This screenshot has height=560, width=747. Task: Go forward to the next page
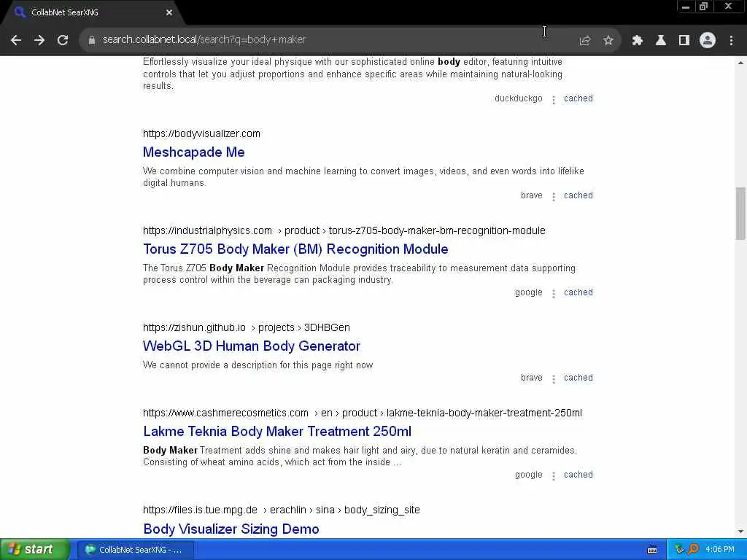click(x=39, y=41)
